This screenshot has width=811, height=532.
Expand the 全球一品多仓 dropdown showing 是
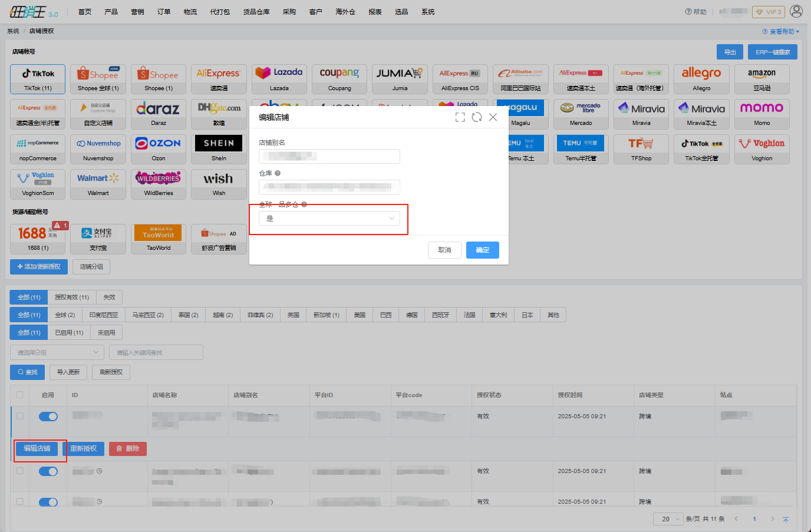[329, 219]
